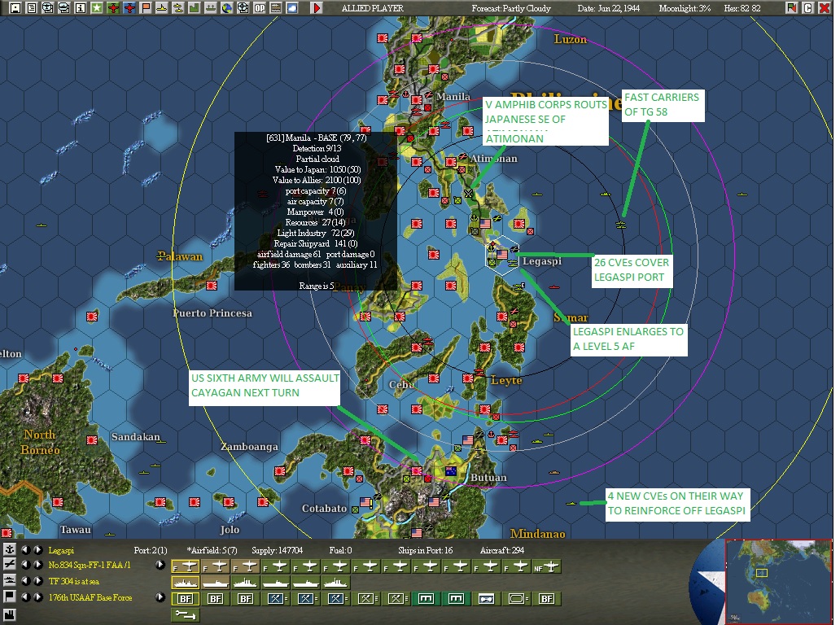This screenshot has width=840, height=625.
Task: Click the factory icon in bottom-left corner
Action: tap(9, 614)
